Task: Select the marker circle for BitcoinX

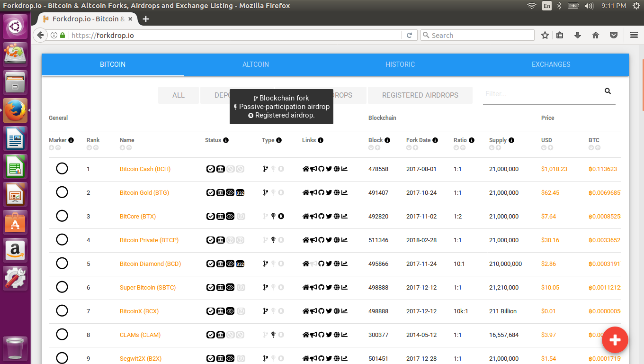Action: 62,310
